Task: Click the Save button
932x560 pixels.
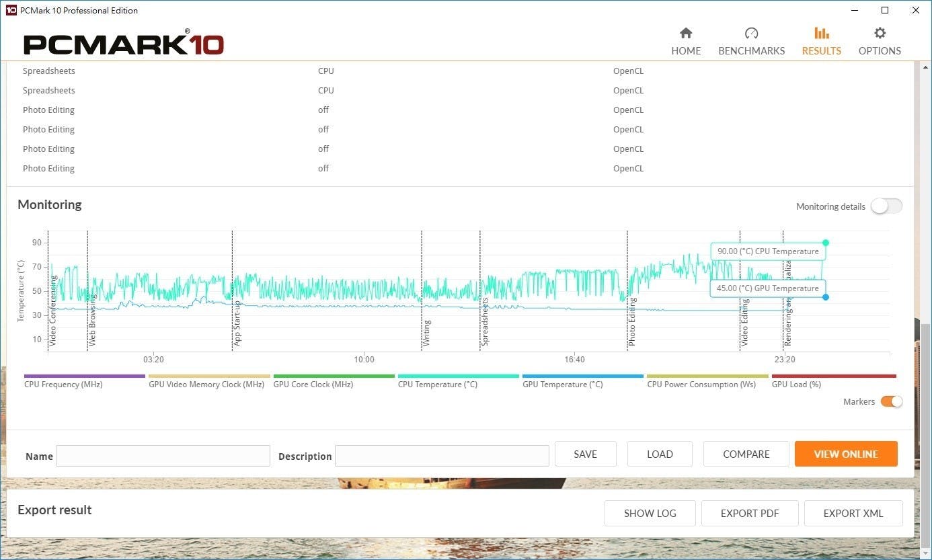Action: point(585,454)
